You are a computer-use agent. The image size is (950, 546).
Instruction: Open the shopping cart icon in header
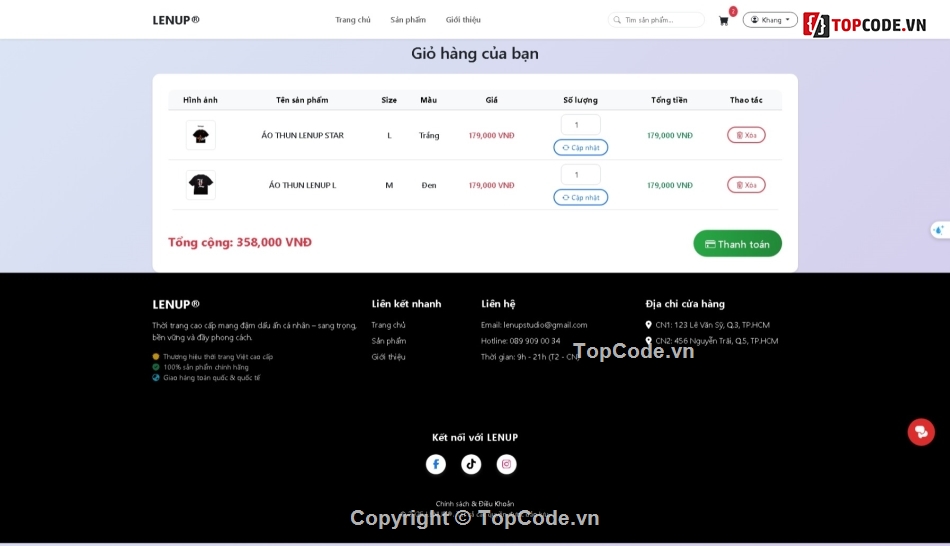(723, 21)
